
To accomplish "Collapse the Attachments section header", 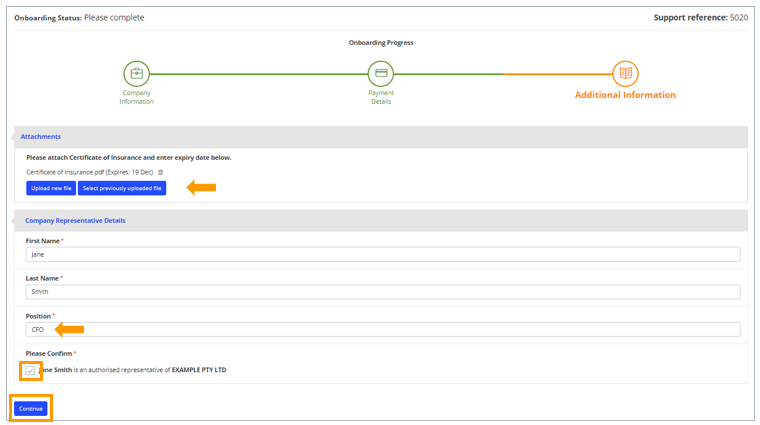I will click(41, 136).
